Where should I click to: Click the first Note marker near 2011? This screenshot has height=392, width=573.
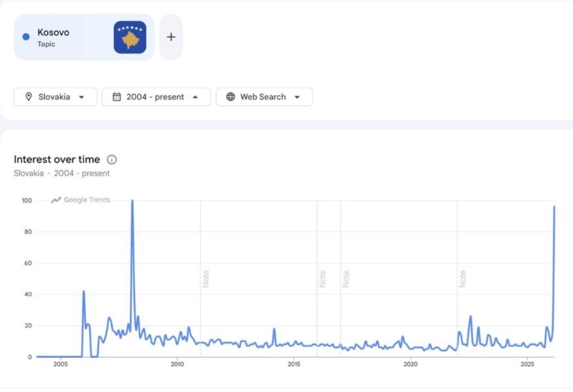(x=206, y=279)
